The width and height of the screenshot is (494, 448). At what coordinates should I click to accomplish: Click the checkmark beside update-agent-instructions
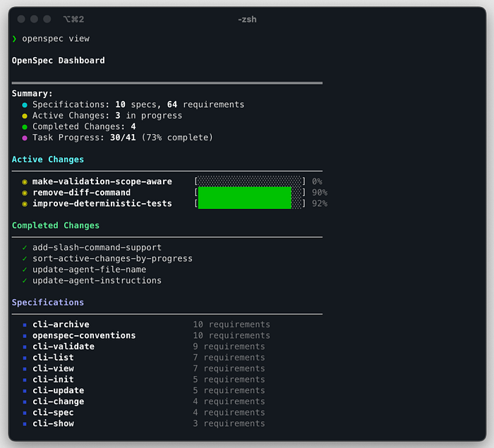pos(25,281)
